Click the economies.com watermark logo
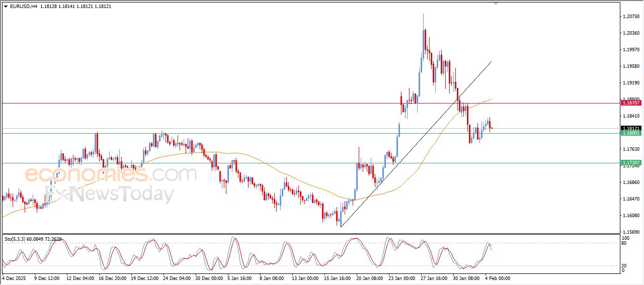The height and width of the screenshot is (285, 644). pyautogui.click(x=110, y=174)
